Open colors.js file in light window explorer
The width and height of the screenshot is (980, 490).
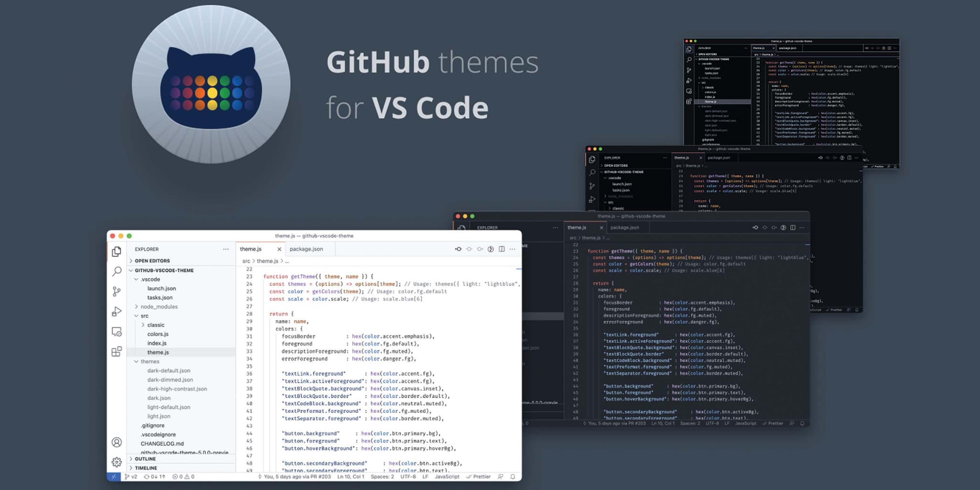tap(158, 334)
